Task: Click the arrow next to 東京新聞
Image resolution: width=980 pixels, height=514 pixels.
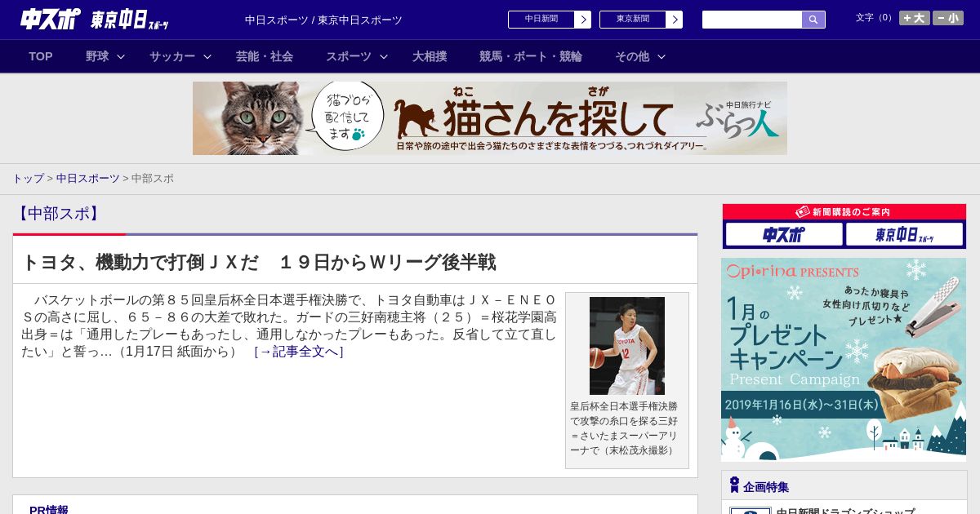Action: coord(674,20)
